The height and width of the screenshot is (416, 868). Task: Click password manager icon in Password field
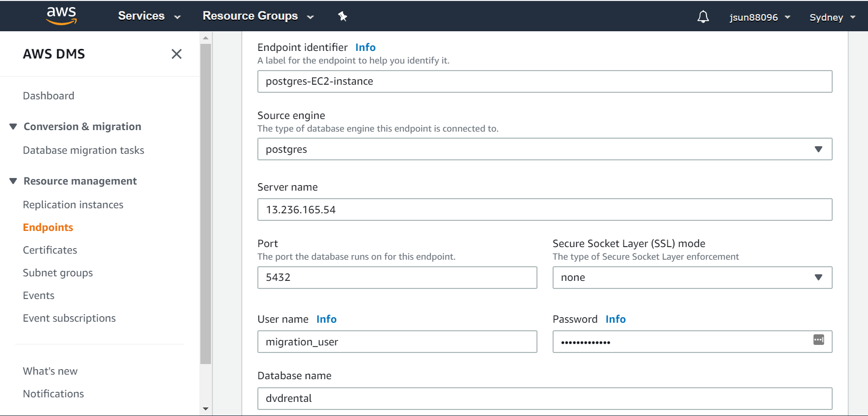[x=819, y=340]
